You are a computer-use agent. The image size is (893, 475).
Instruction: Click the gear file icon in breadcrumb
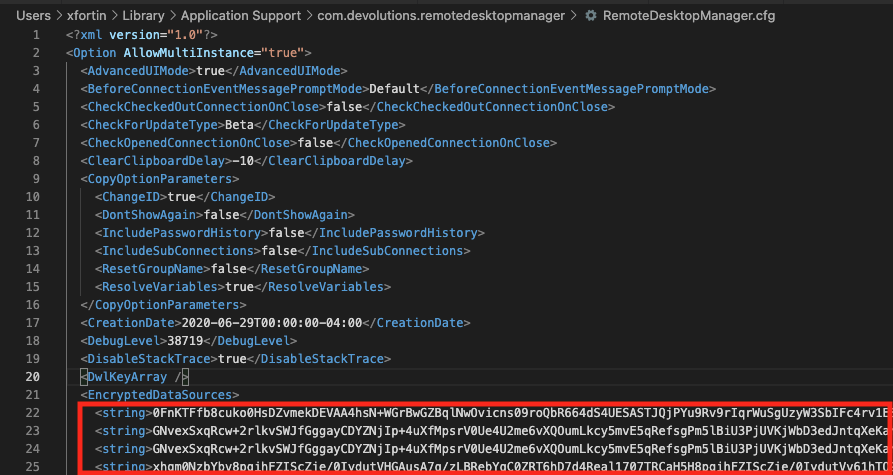point(591,15)
